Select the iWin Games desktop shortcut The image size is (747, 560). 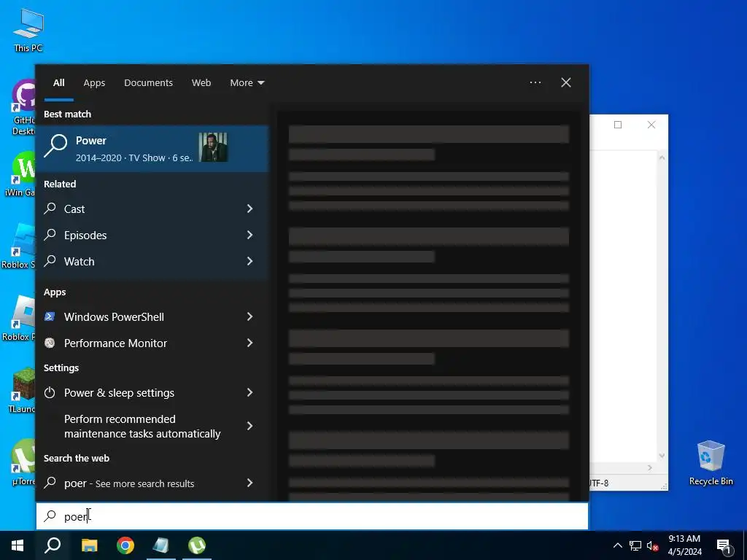pyautogui.click(x=22, y=174)
